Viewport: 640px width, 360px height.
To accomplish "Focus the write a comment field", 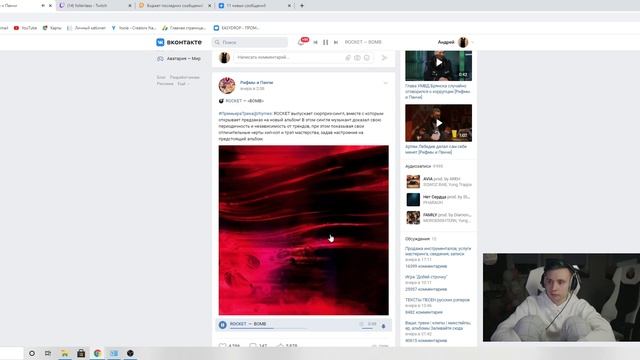I will point(290,58).
